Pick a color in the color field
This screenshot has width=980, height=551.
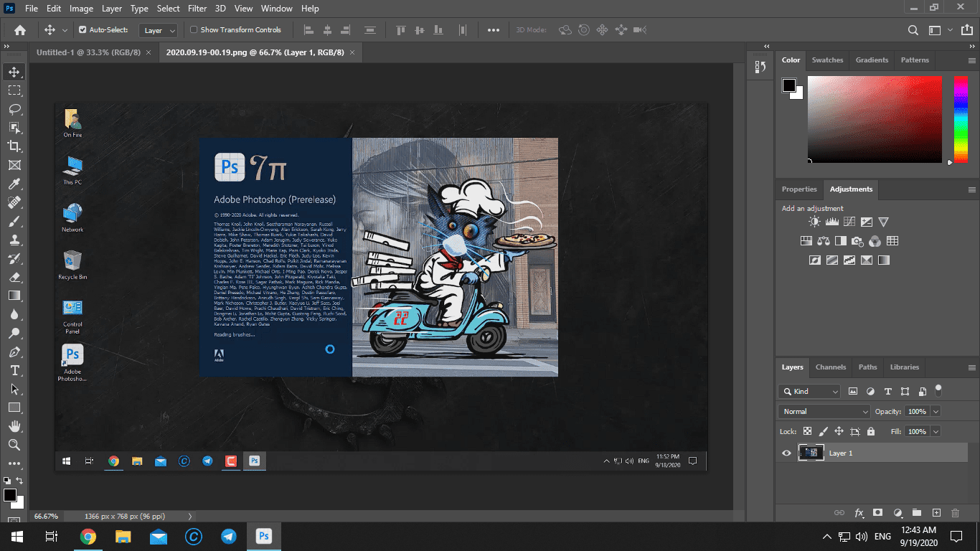click(874, 118)
